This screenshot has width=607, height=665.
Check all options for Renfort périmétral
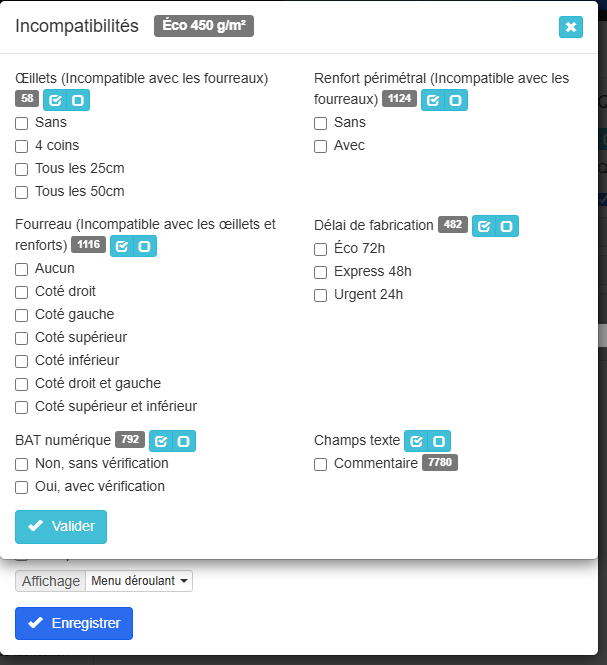pos(433,100)
